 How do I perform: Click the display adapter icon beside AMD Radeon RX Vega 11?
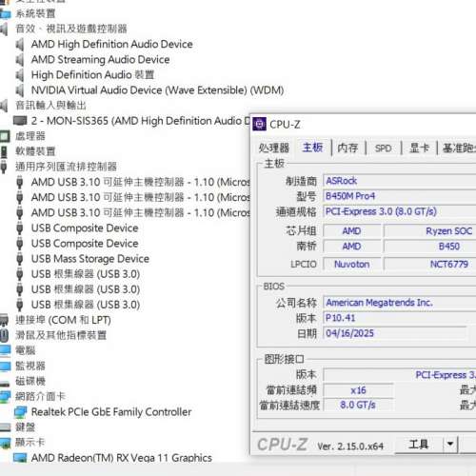[x=20, y=458]
